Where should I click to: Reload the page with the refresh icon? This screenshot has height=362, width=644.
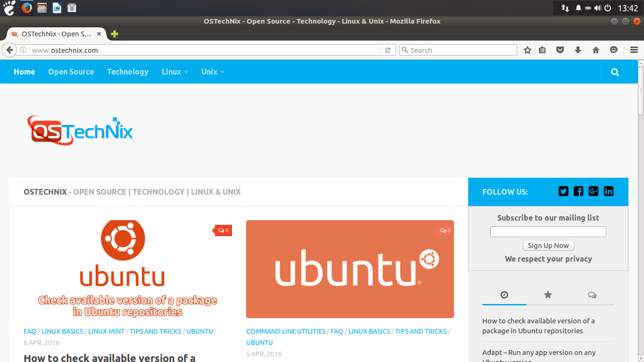(388, 50)
